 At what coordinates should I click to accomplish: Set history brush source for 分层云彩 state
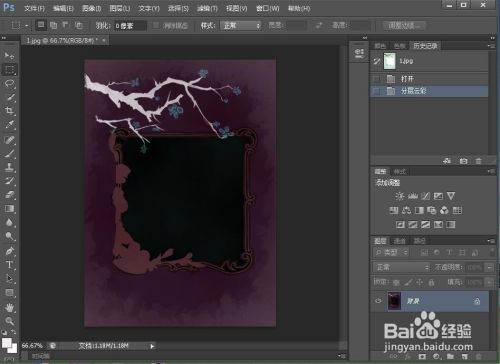pos(376,91)
